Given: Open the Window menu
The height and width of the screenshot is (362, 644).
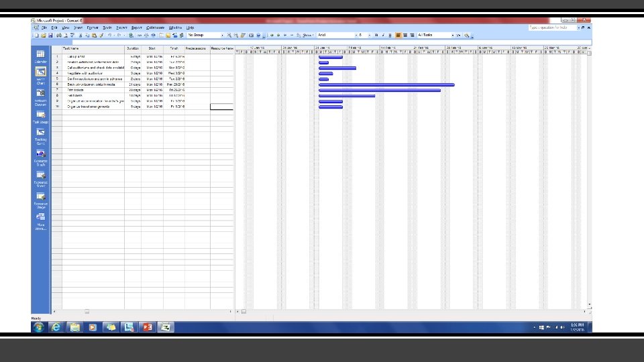Looking at the screenshot, I should [175, 27].
